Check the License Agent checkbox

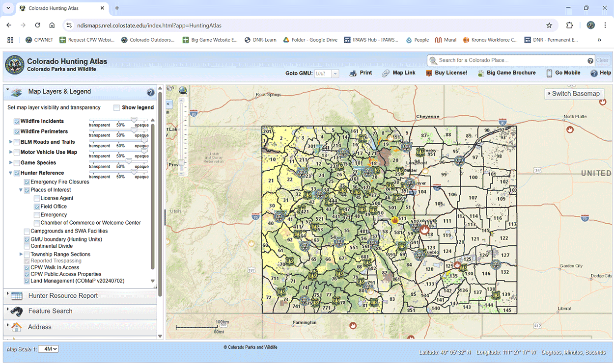point(37,198)
